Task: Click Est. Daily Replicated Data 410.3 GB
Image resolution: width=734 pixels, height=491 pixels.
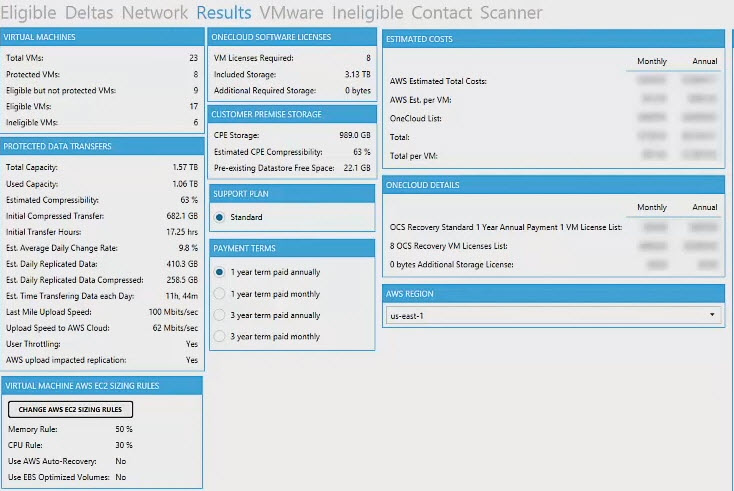Action: point(182,264)
